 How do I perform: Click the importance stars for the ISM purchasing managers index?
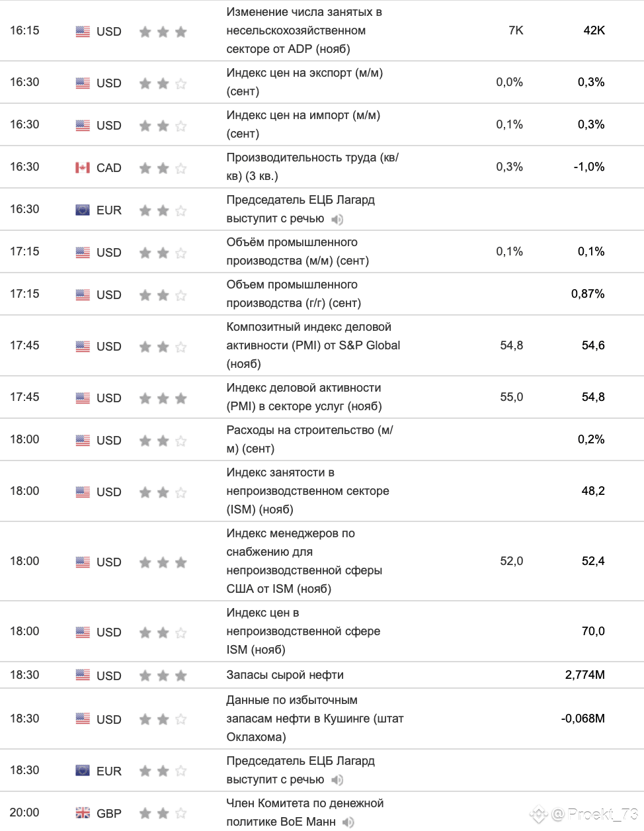(x=163, y=562)
